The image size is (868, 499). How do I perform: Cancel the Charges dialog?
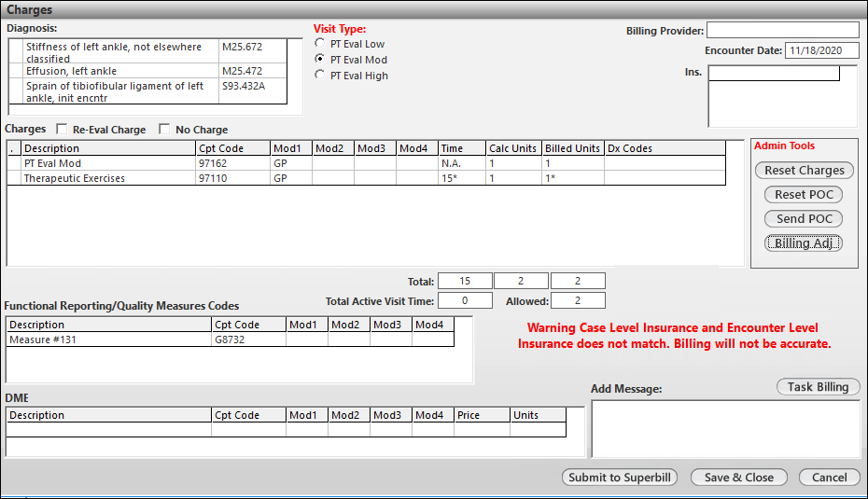[829, 478]
